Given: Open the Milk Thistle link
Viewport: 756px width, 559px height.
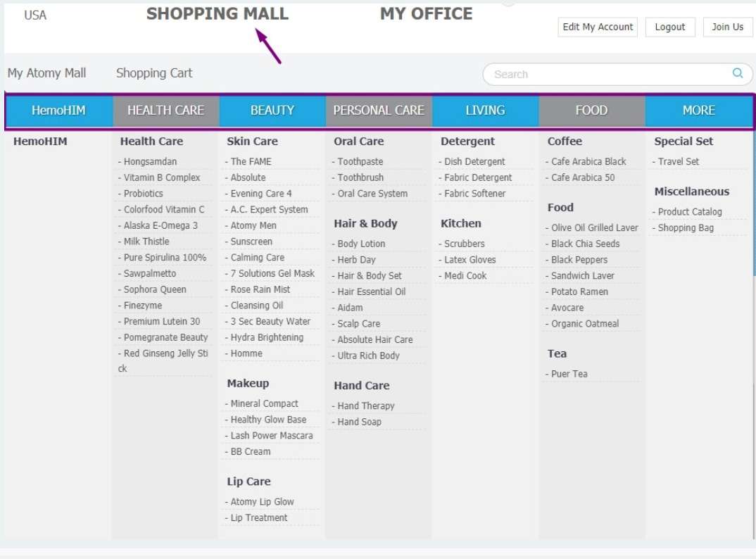Looking at the screenshot, I should [146, 241].
